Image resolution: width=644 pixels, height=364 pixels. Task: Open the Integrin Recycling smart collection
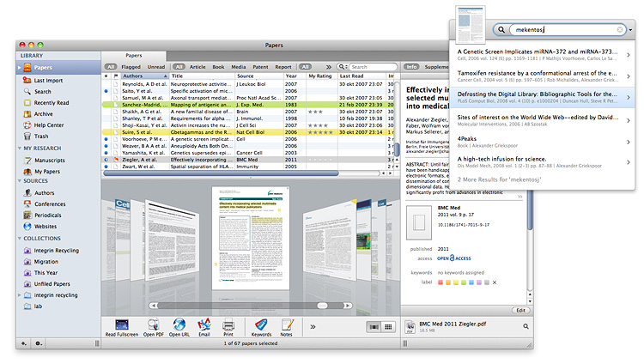click(x=57, y=250)
